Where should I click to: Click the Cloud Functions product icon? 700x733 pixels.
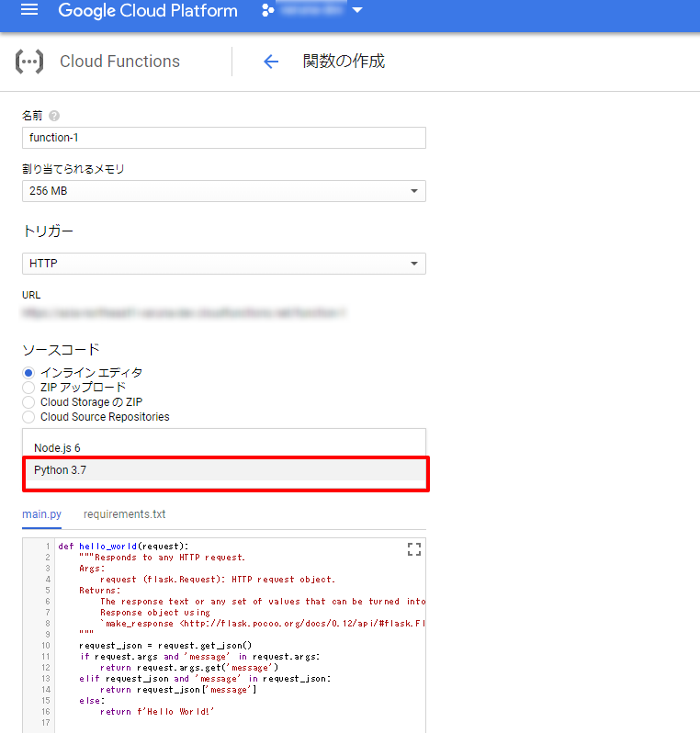(29, 62)
